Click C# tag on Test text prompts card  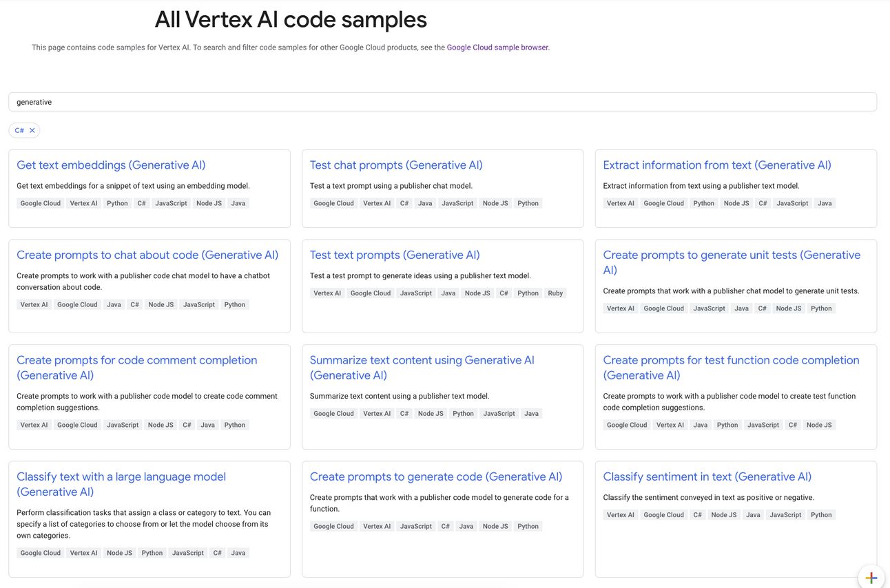pos(504,293)
